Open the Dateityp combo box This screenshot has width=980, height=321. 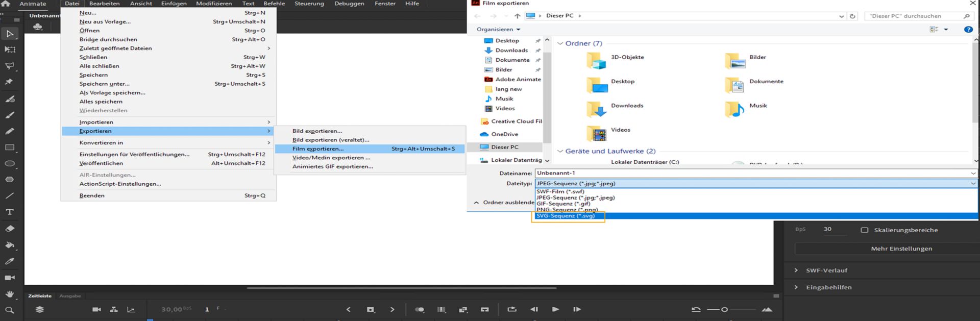click(x=756, y=183)
